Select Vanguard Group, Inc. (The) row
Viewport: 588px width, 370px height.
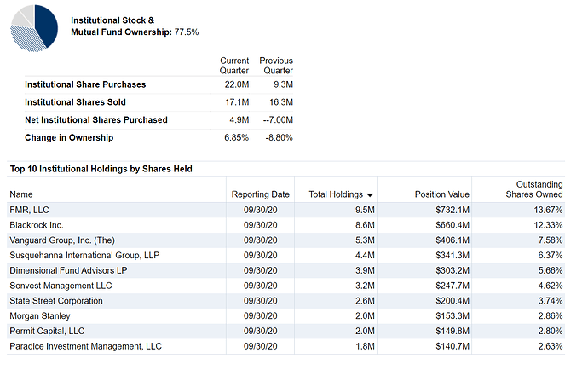[x=285, y=240]
